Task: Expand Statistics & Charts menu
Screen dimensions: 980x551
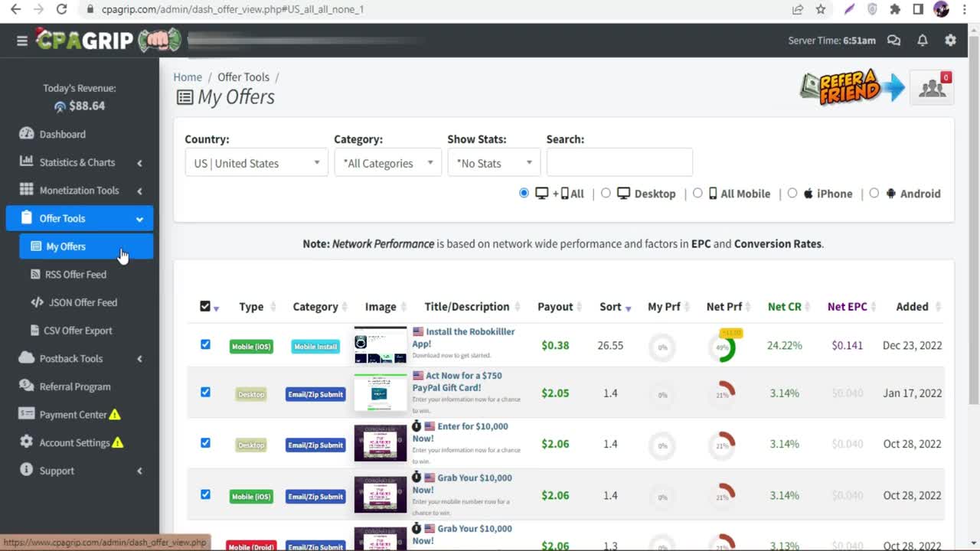Action: tap(80, 162)
